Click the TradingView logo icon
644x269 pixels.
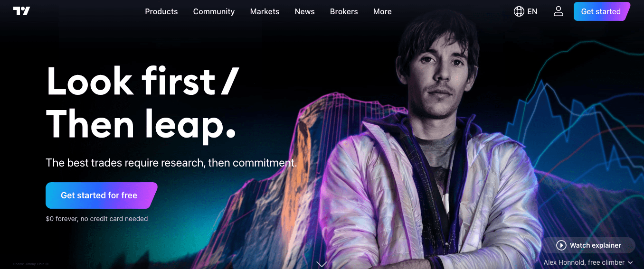[x=22, y=11]
